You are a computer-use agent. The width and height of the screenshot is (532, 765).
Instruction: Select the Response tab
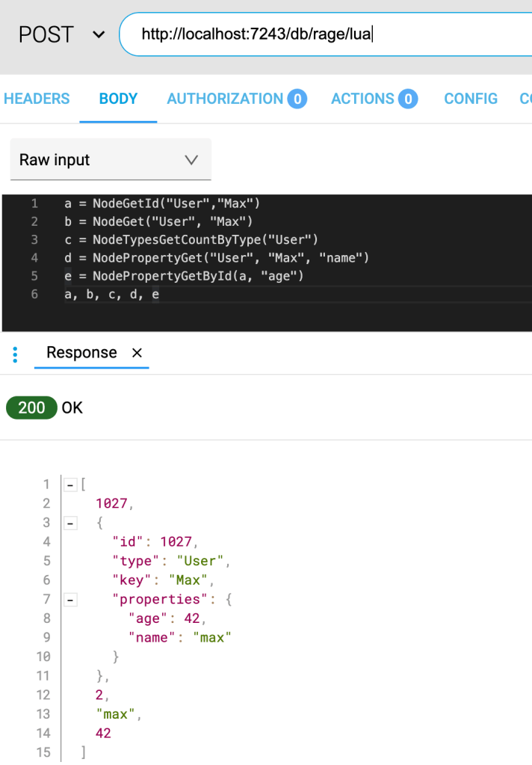(81, 353)
